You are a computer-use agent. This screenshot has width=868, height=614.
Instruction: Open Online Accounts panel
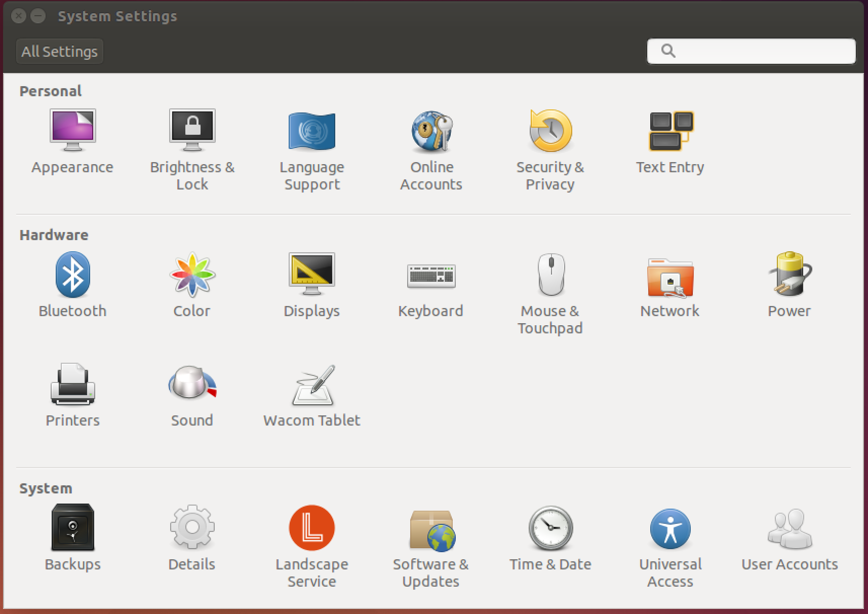pos(431,131)
